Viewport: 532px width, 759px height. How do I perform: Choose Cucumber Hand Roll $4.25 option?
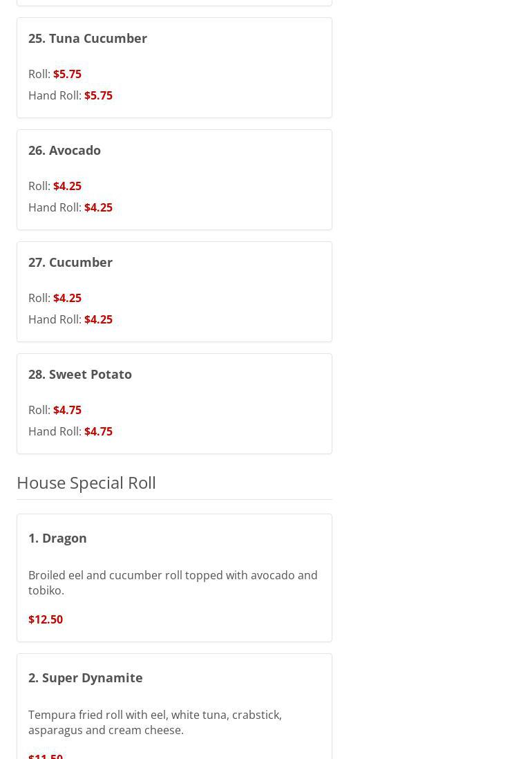click(x=98, y=319)
